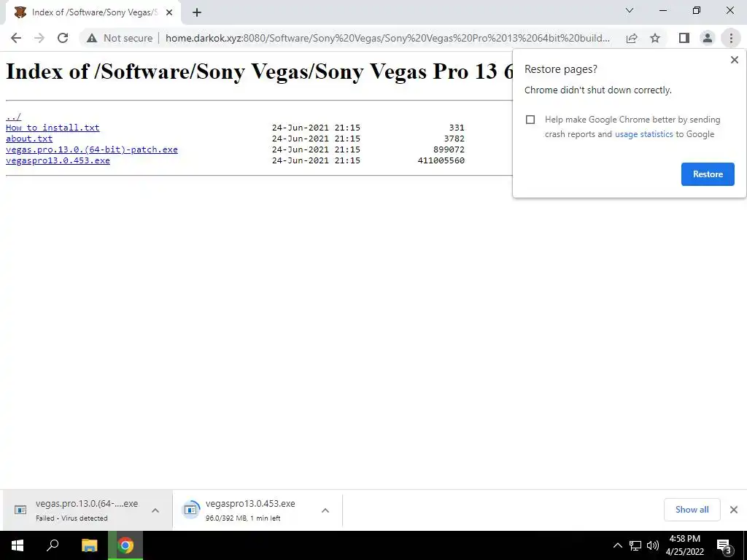
Task: Close the downloads bar
Action: click(x=734, y=510)
